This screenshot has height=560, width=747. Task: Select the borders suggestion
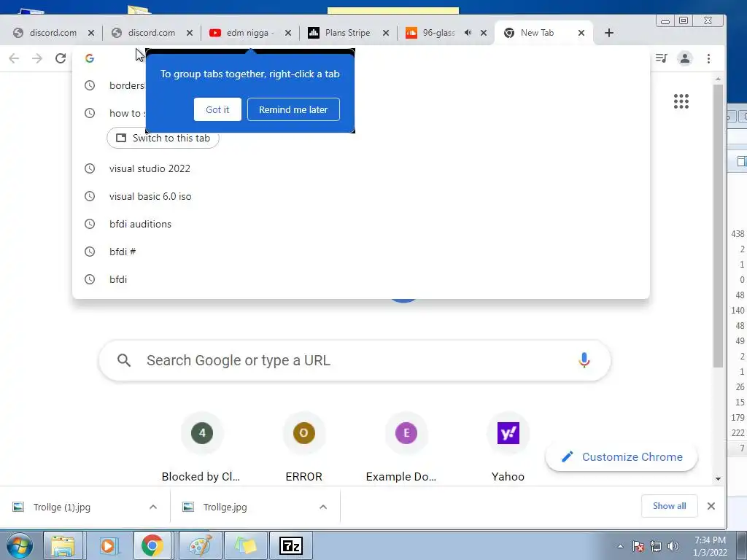109,85
